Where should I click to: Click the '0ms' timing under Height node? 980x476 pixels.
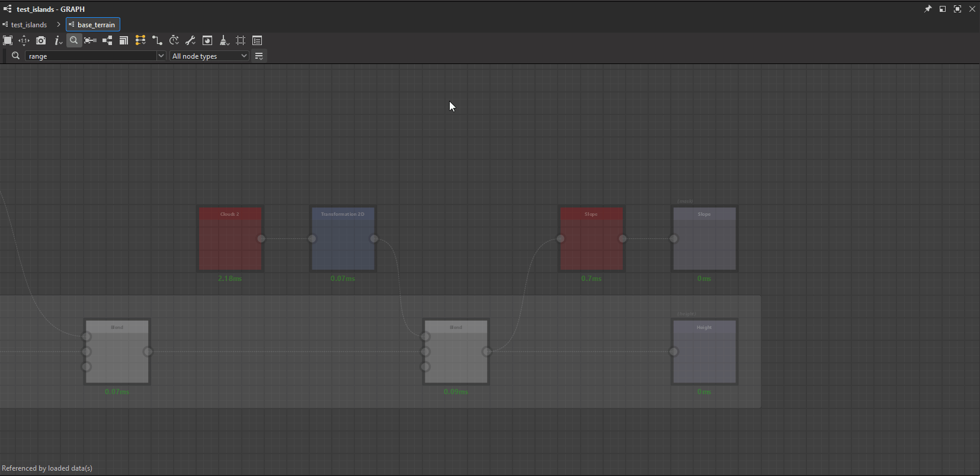click(x=704, y=392)
